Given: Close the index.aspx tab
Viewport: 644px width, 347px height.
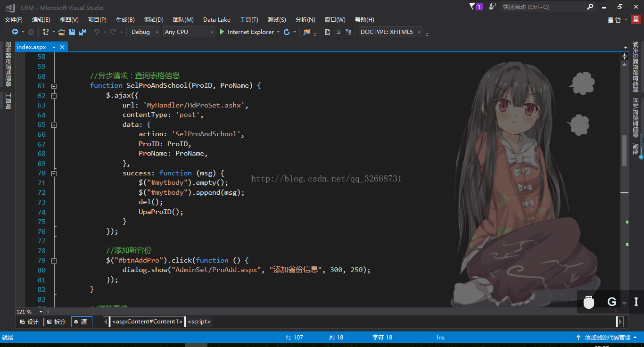Looking at the screenshot, I should (62, 47).
